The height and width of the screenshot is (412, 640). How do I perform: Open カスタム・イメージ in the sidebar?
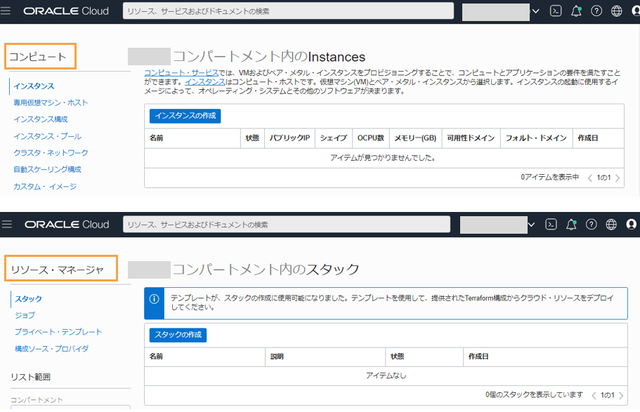(45, 187)
